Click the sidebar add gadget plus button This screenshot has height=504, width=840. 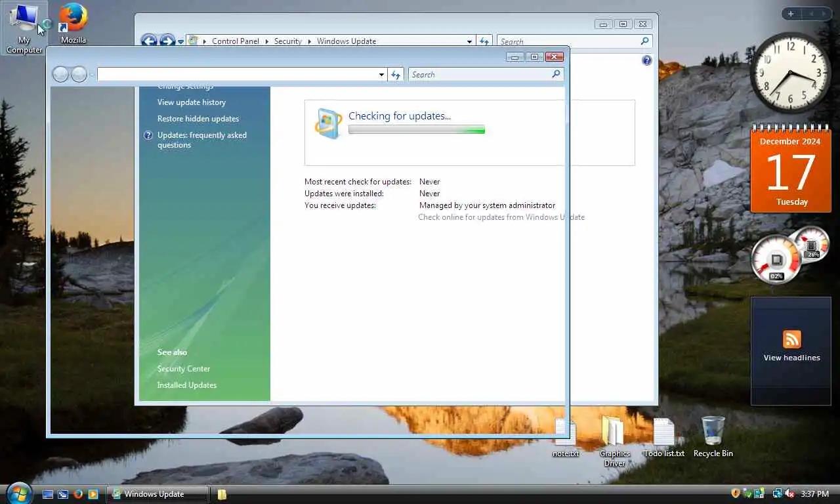point(791,14)
